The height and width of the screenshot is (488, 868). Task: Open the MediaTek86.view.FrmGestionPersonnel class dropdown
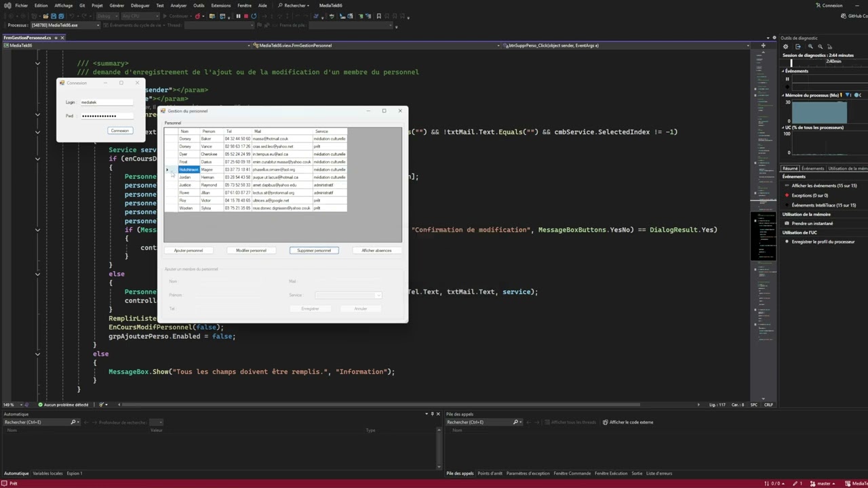pyautogui.click(x=376, y=45)
